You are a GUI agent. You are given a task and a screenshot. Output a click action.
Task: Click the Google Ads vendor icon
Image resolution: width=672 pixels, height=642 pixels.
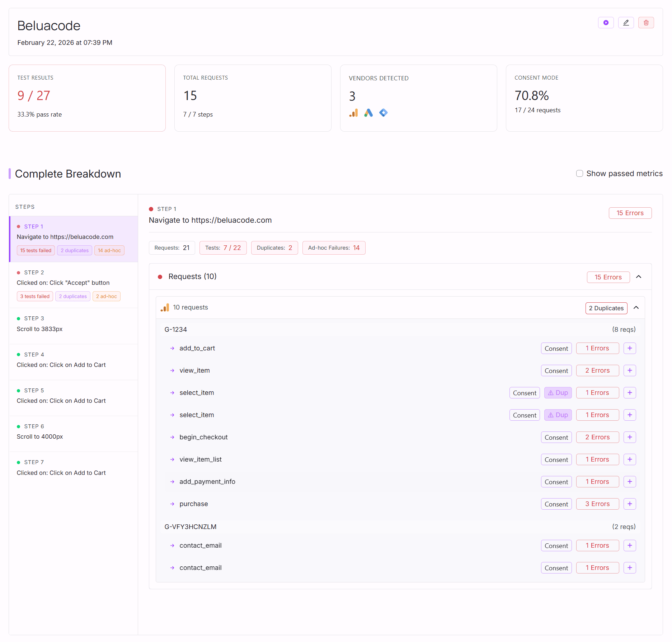tap(368, 113)
